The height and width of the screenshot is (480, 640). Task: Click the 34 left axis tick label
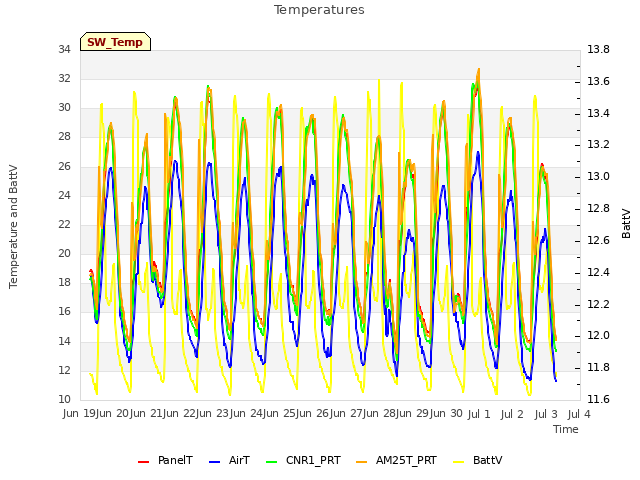pos(64,49)
